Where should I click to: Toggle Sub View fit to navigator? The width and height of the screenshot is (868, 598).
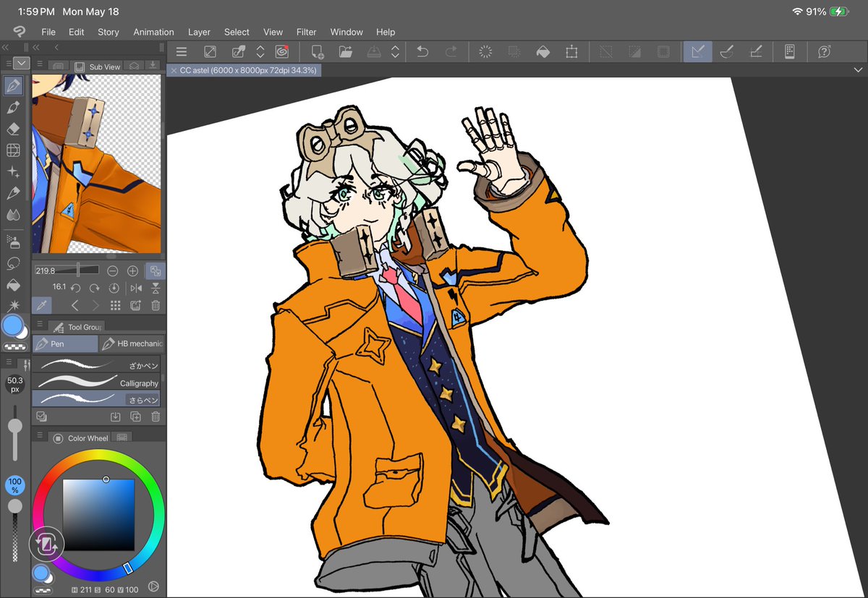pos(155,270)
